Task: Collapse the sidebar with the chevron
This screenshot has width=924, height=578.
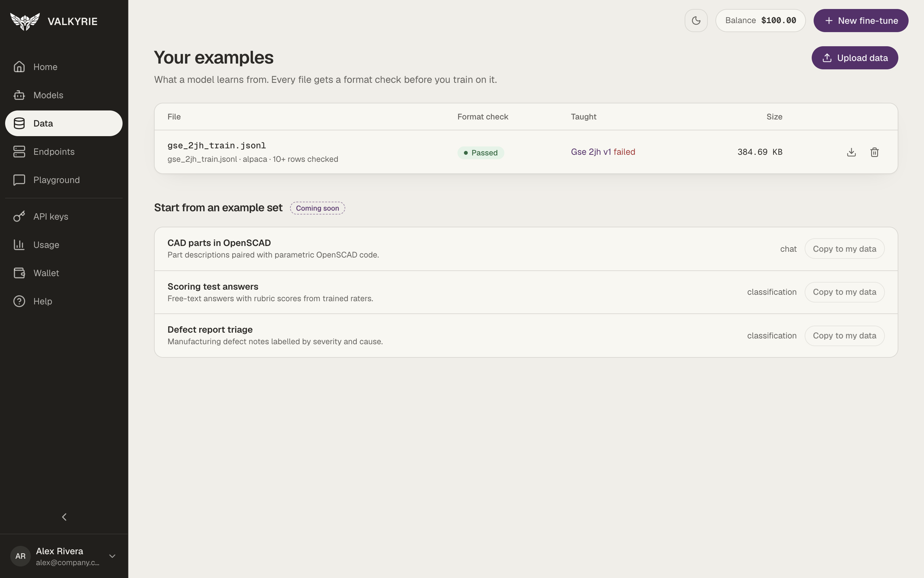Action: coord(64,517)
